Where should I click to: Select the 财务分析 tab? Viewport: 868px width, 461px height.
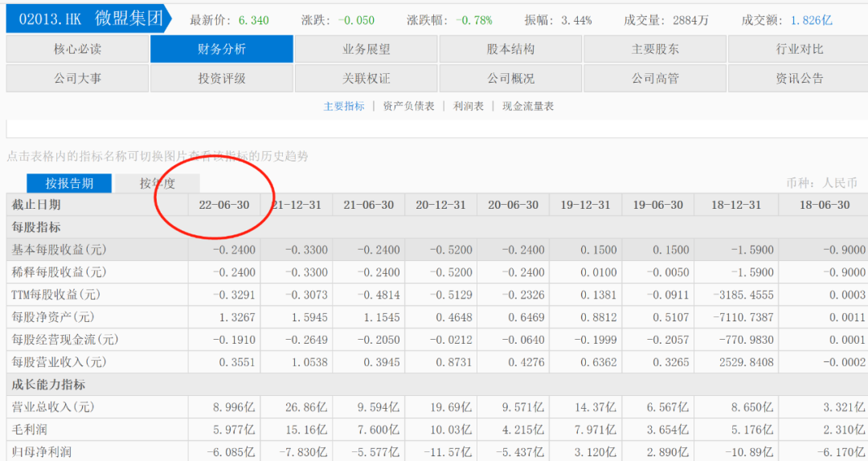222,49
